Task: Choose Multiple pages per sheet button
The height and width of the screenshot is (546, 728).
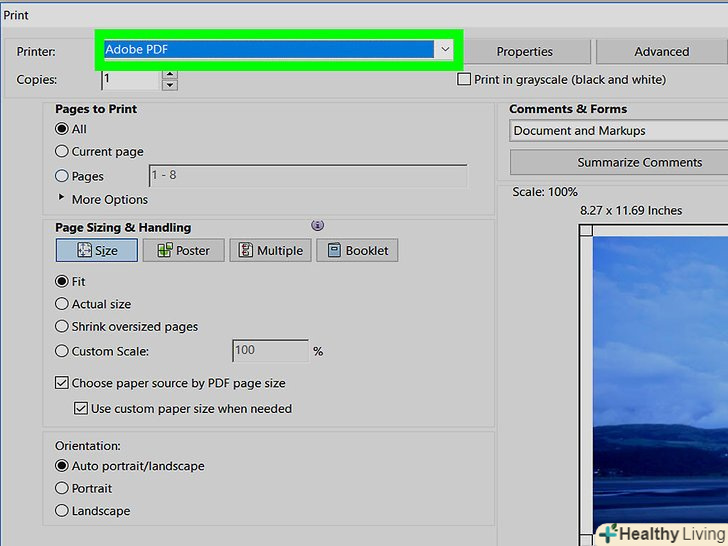Action: tap(270, 250)
